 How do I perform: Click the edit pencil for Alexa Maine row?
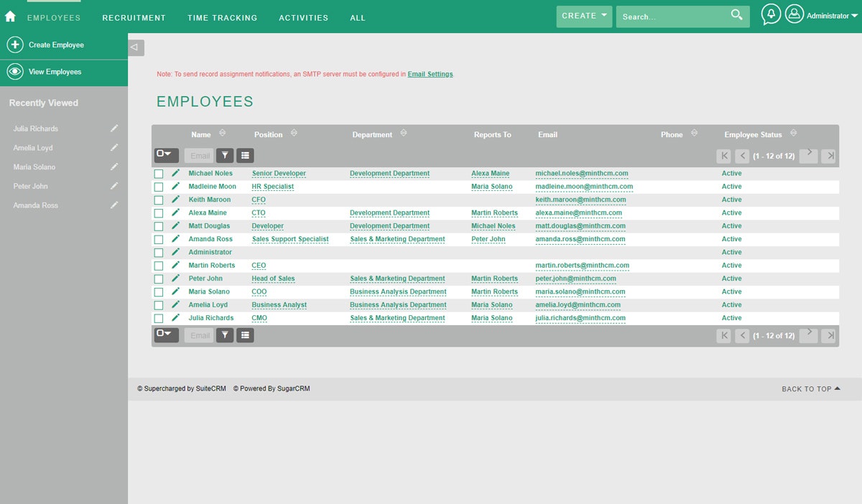[x=176, y=213]
